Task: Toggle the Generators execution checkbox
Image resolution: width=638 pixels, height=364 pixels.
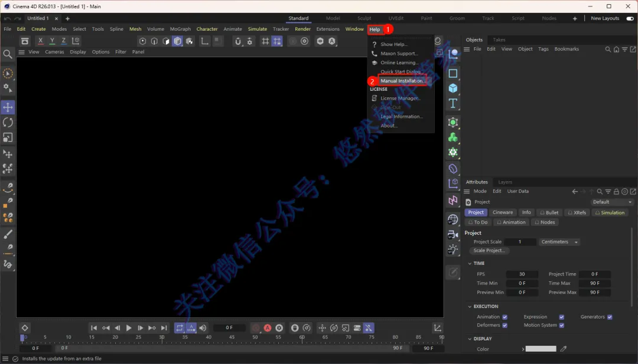Action: tap(610, 317)
